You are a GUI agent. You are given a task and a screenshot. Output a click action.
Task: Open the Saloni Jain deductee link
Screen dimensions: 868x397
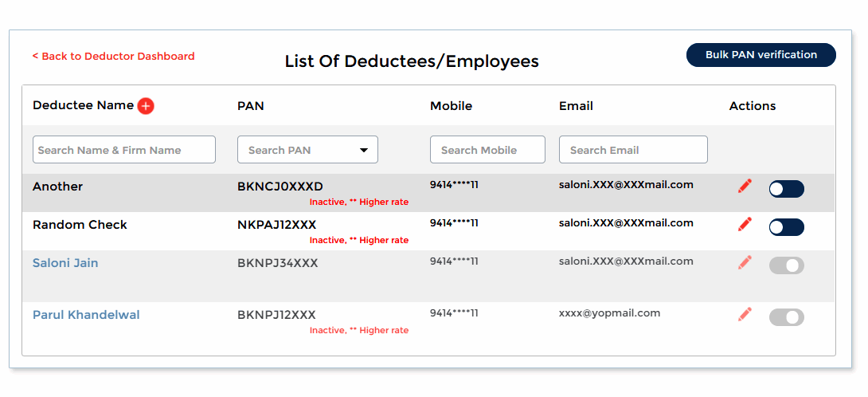coord(65,263)
